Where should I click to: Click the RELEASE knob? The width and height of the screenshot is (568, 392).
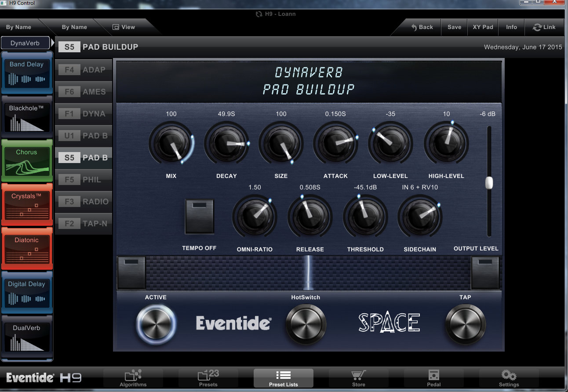click(310, 217)
